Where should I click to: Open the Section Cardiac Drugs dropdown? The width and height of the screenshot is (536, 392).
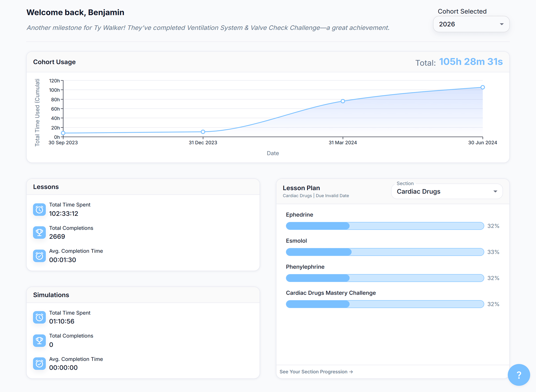tap(447, 191)
